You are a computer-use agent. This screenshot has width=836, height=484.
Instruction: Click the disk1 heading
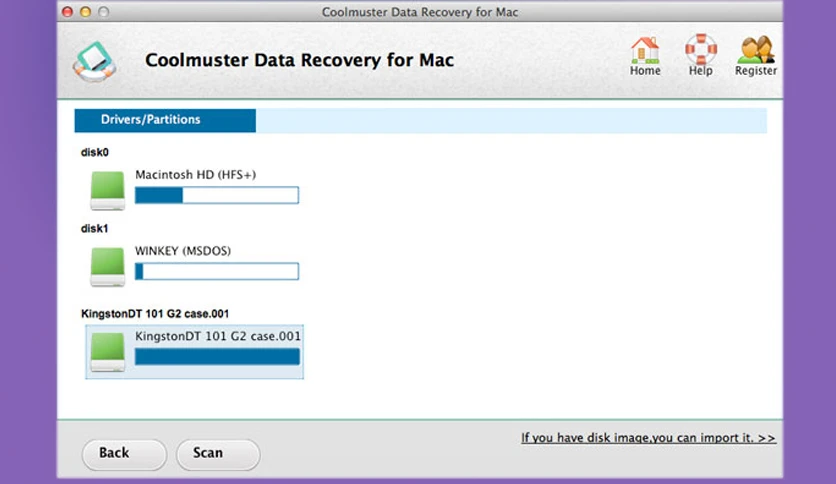(95, 229)
